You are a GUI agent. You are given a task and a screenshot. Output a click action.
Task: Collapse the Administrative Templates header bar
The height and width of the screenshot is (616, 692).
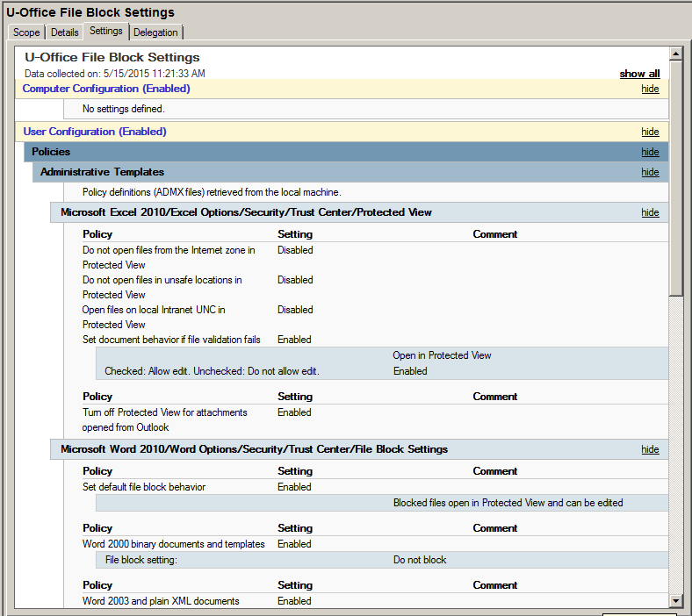(350, 172)
